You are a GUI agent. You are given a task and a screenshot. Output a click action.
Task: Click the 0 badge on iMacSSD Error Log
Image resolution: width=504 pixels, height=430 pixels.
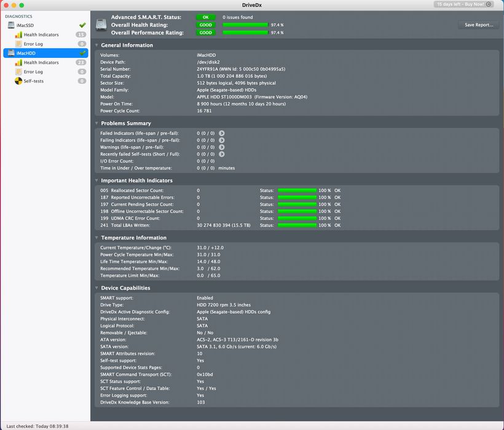tap(82, 44)
